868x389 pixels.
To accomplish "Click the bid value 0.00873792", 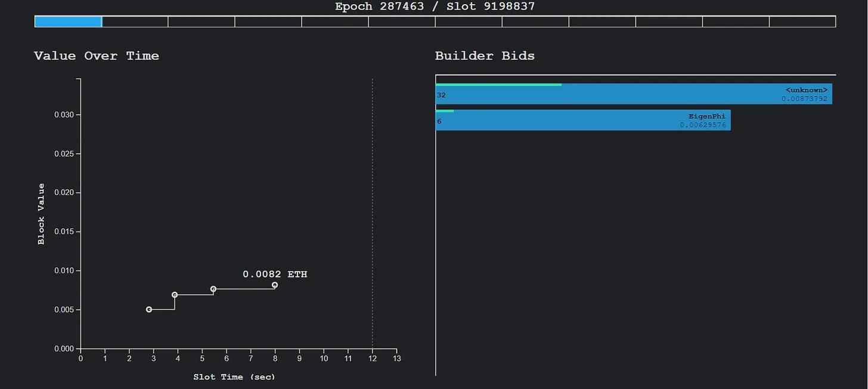I will click(x=804, y=99).
